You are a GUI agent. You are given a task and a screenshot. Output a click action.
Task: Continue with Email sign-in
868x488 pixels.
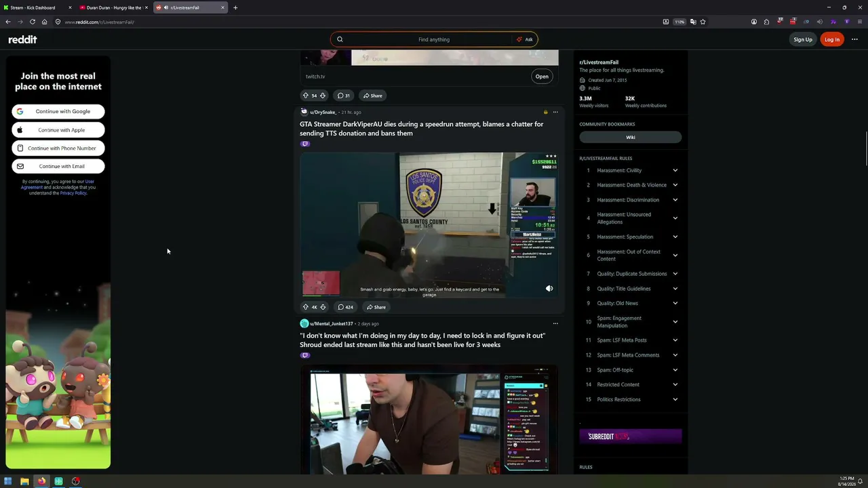coord(58,166)
